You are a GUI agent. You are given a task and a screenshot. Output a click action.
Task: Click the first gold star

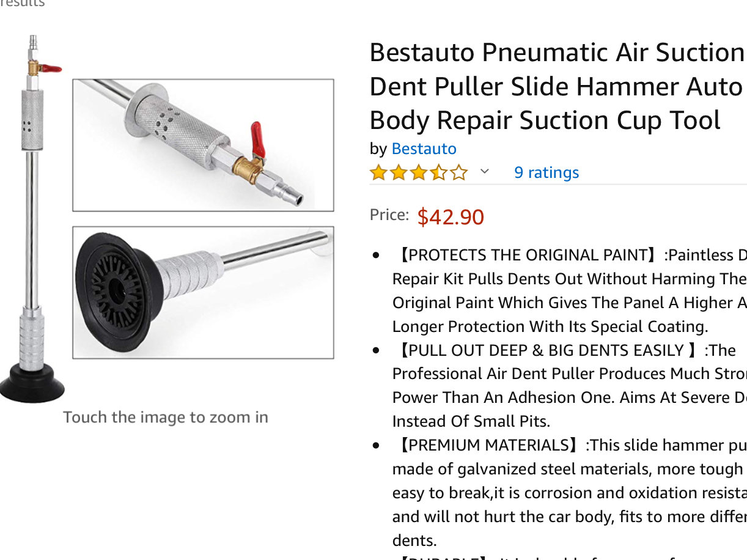coord(379,172)
